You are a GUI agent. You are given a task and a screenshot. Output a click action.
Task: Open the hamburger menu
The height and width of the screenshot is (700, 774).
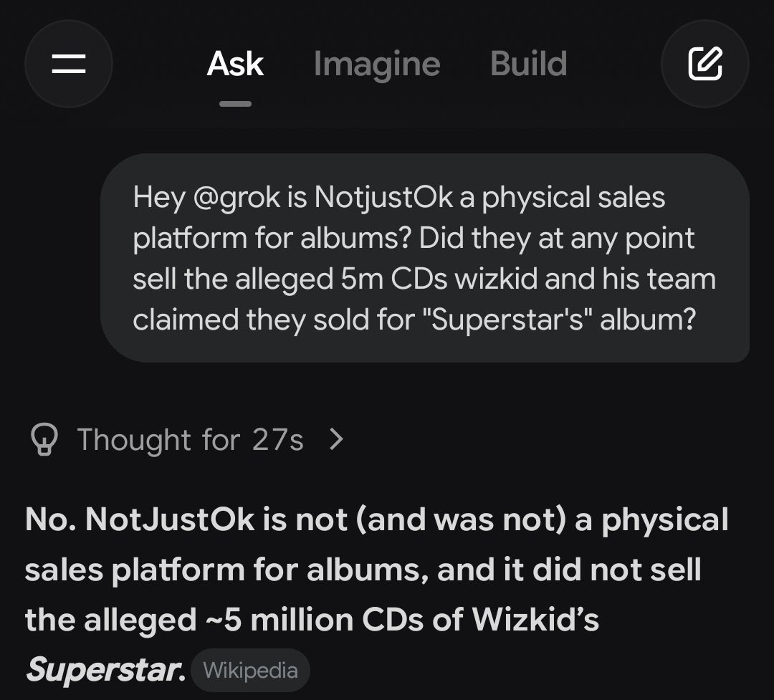(x=69, y=64)
